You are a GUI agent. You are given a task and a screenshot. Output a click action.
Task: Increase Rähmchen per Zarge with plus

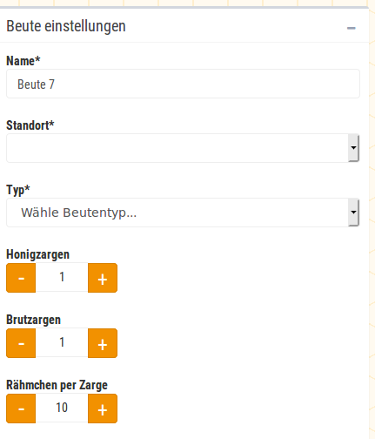click(x=102, y=408)
